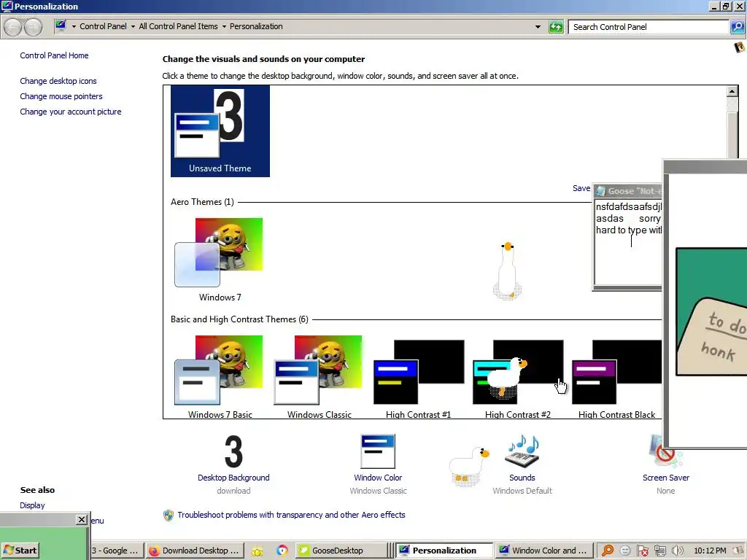Switch to Google Chrome taskbar button
Viewport: 747px width, 560px height.
pyautogui.click(x=116, y=551)
